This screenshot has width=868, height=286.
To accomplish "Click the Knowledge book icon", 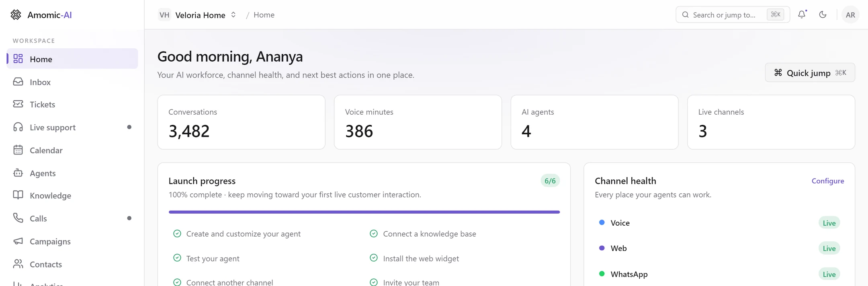I will coord(18,195).
